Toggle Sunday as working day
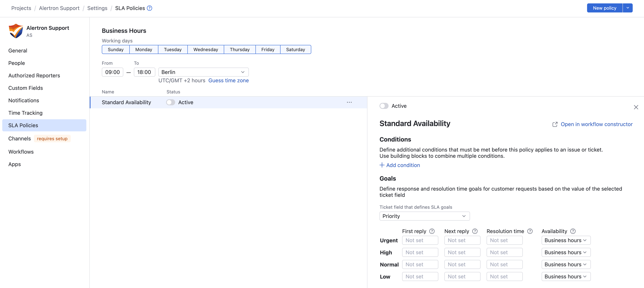This screenshot has height=288, width=644. click(x=116, y=50)
